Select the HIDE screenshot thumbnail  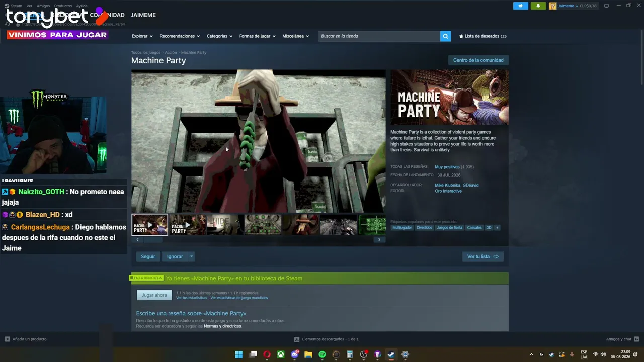[225, 225]
